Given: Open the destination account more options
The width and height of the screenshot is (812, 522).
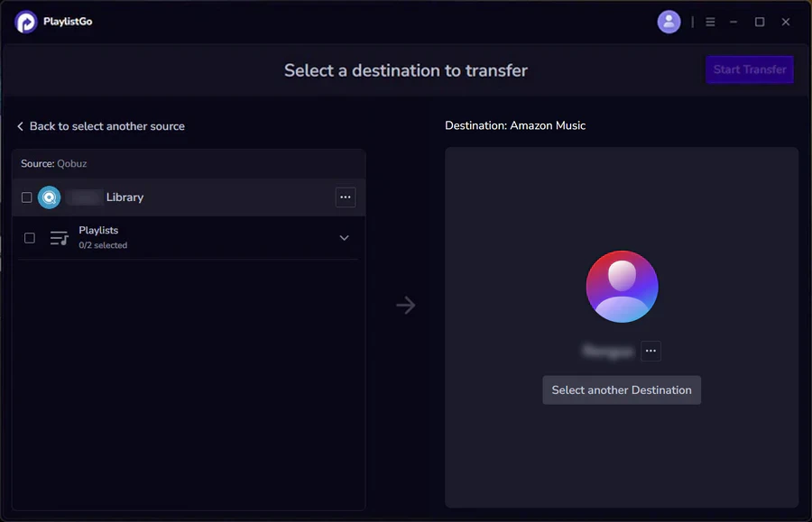Looking at the screenshot, I should tap(651, 351).
